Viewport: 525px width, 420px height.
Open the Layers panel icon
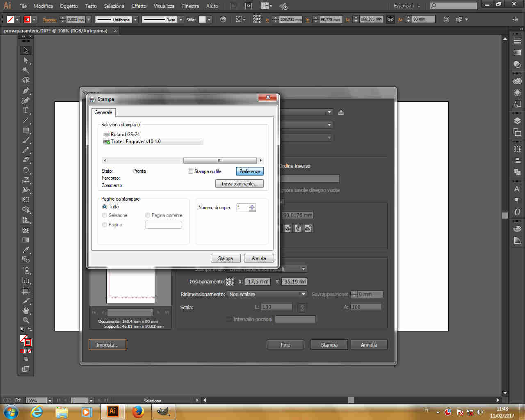517,121
